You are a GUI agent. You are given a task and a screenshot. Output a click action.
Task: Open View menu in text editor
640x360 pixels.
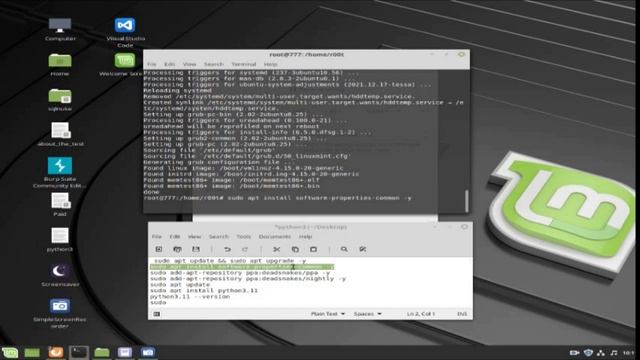pos(194,236)
